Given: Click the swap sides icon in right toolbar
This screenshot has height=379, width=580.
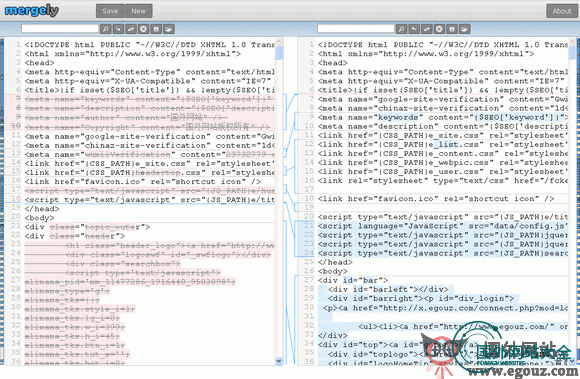Looking at the screenshot, I should [426, 29].
